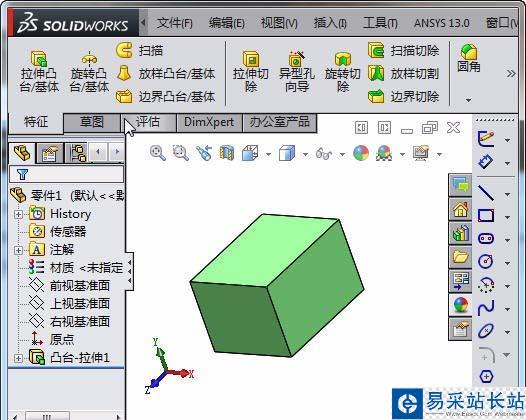Open Hole Wizard (异型孔向导)
526x420 pixels.
pyautogui.click(x=297, y=71)
